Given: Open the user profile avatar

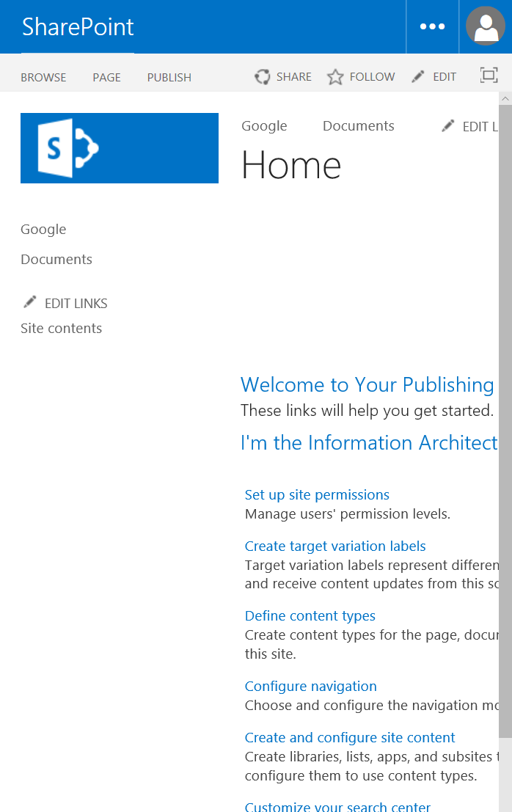Looking at the screenshot, I should pyautogui.click(x=486, y=26).
